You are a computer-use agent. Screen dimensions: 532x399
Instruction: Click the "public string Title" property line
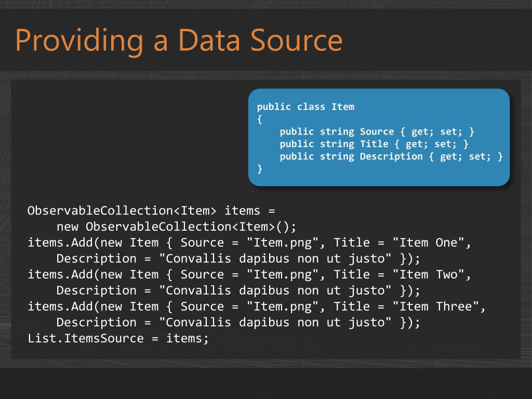pos(374,144)
